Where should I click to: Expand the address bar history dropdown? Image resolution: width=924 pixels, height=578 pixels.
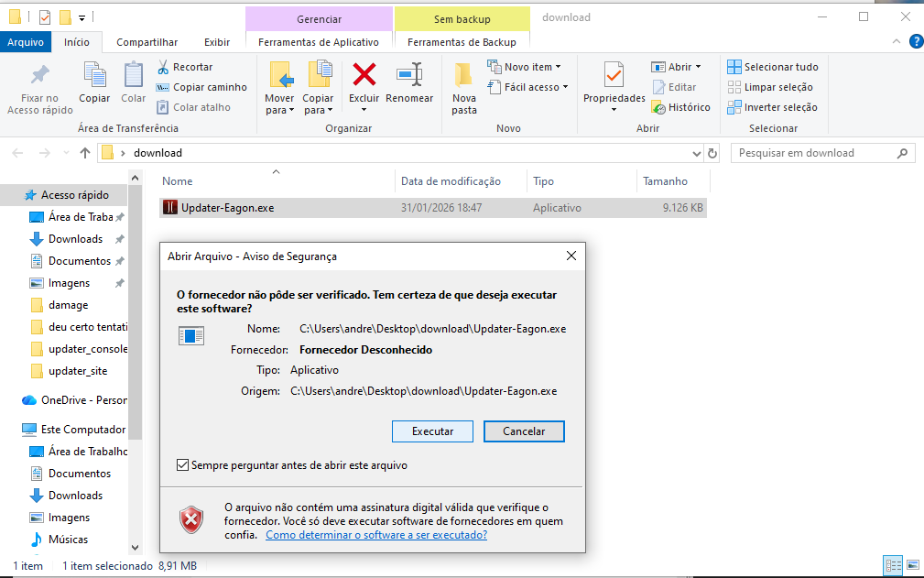[x=696, y=153]
